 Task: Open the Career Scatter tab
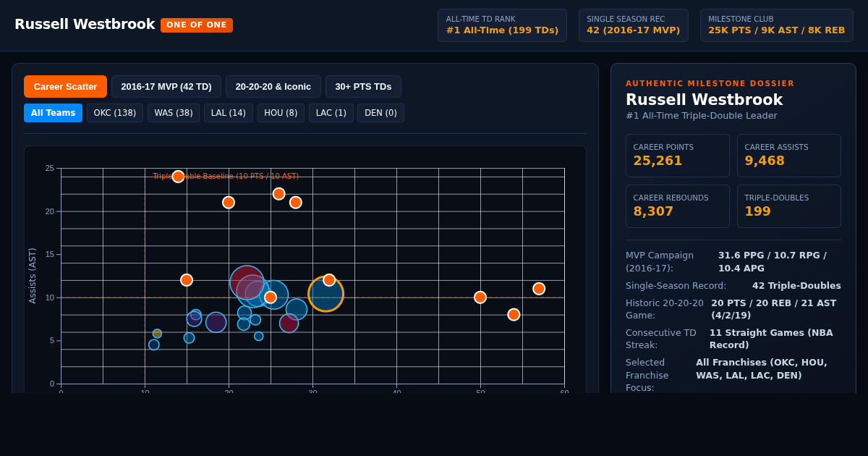click(x=65, y=87)
